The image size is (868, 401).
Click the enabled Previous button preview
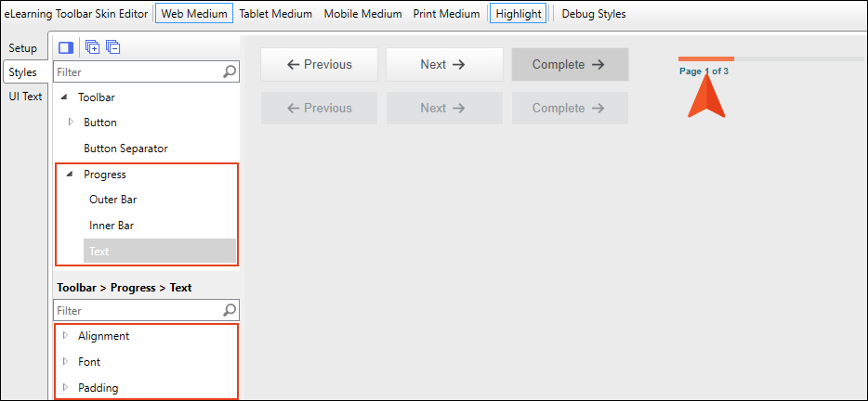coord(320,65)
